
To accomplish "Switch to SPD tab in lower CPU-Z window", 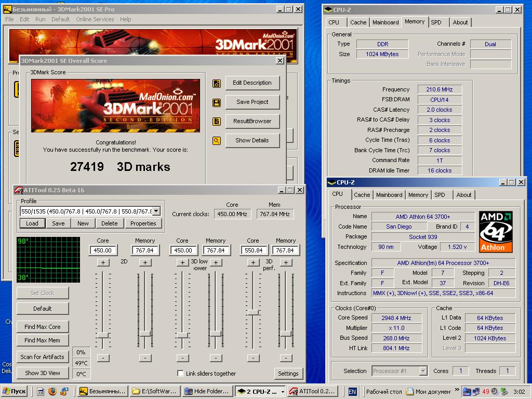I will (440, 195).
